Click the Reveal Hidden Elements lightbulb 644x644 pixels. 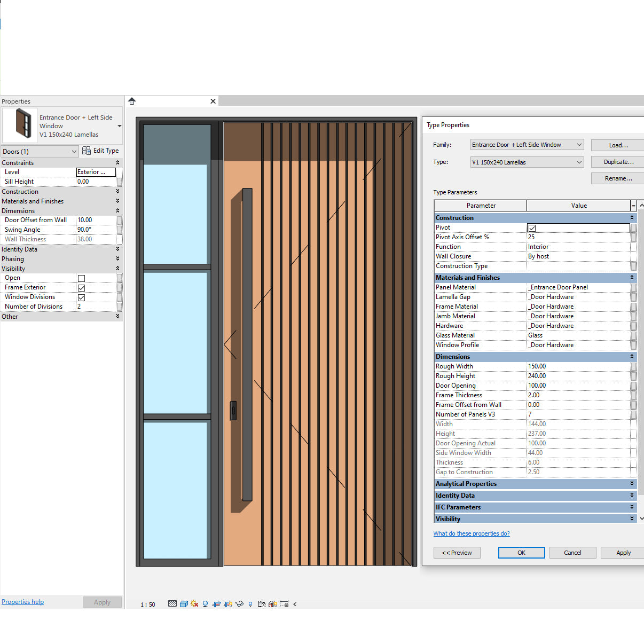[x=250, y=603]
